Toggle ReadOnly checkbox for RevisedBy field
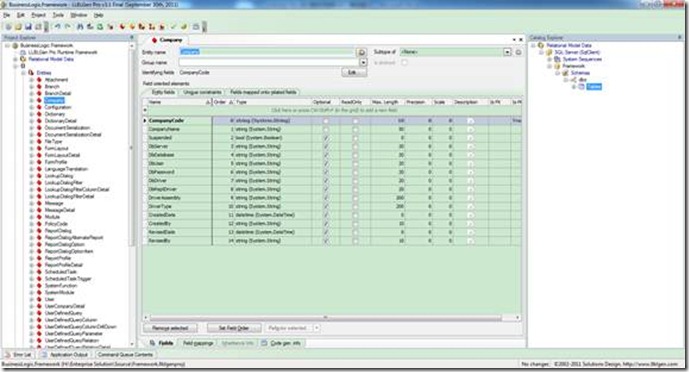This screenshot has height=372, width=689. 355,241
